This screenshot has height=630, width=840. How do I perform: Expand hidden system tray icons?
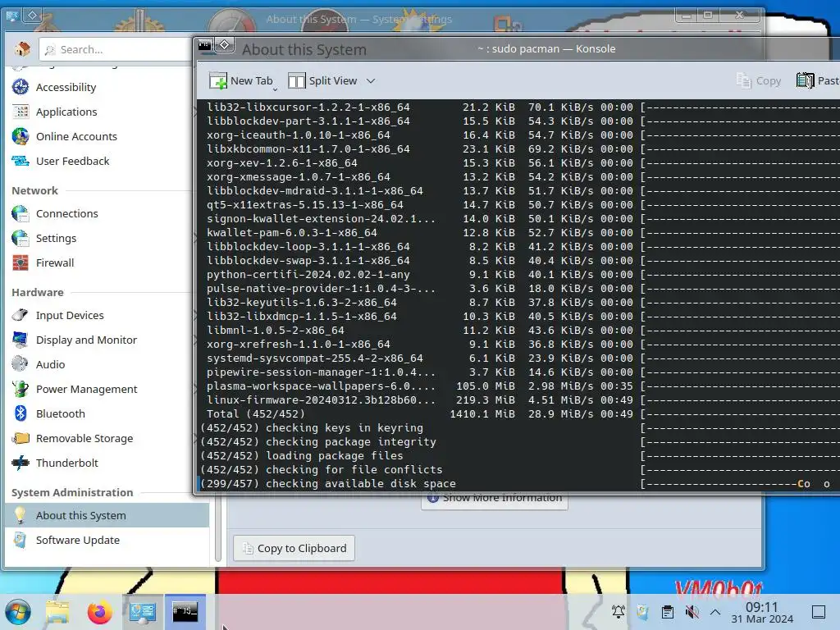[x=715, y=612]
